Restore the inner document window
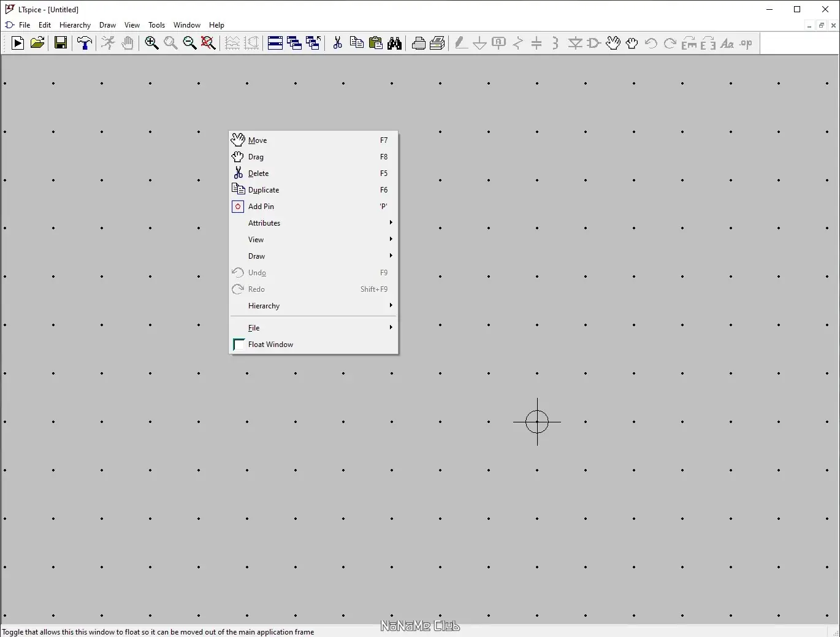This screenshot has height=637, width=840. [822, 25]
